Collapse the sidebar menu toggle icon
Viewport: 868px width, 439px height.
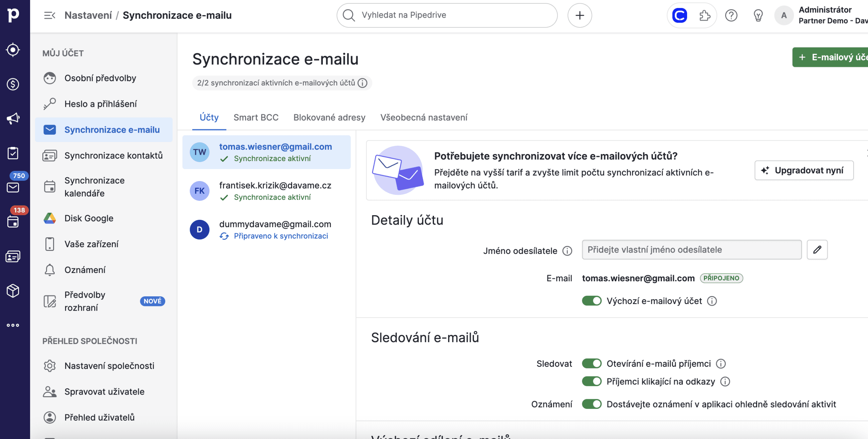[x=49, y=15]
